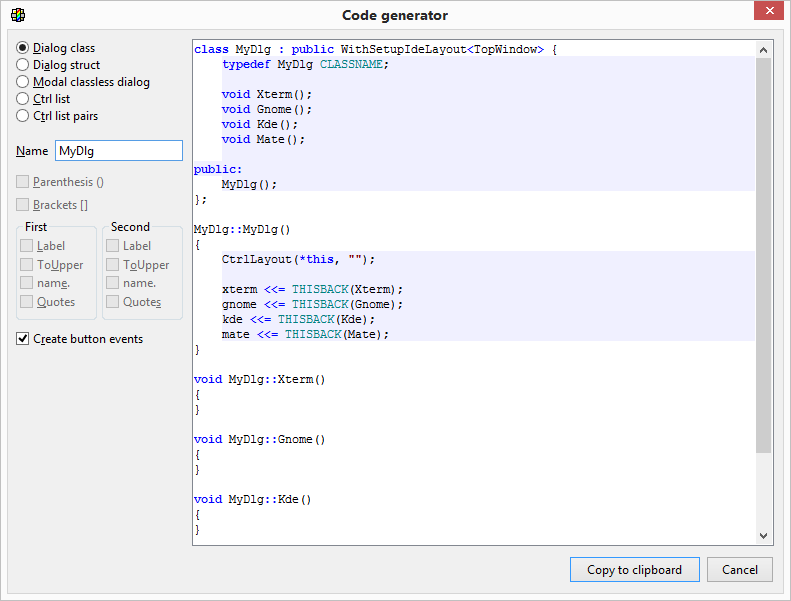Click the Cancel button
Image resolution: width=791 pixels, height=601 pixels.
coord(739,570)
